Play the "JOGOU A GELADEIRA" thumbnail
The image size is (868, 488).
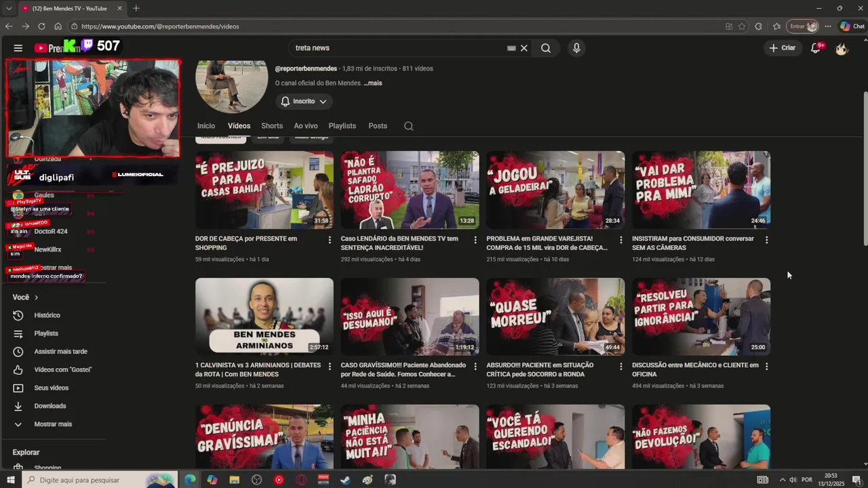(x=555, y=190)
